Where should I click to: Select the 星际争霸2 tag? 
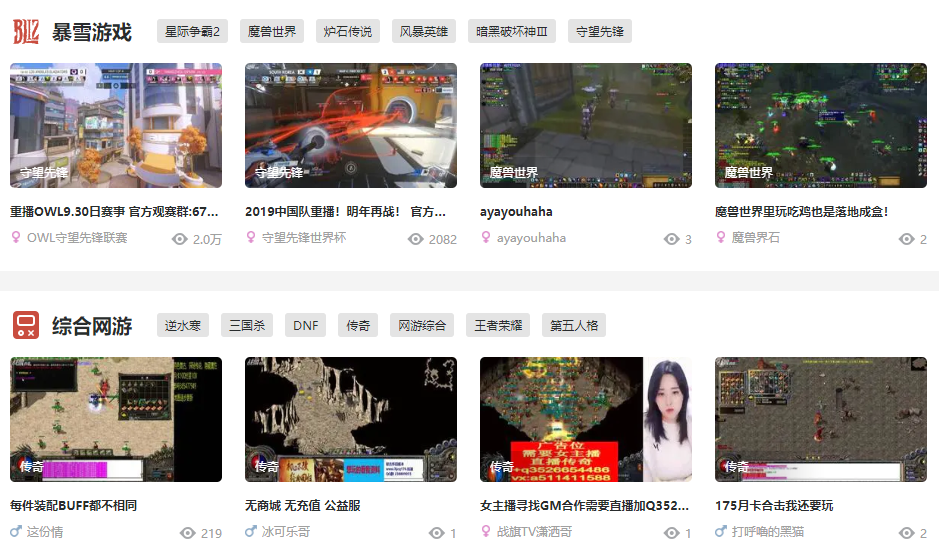click(x=192, y=31)
